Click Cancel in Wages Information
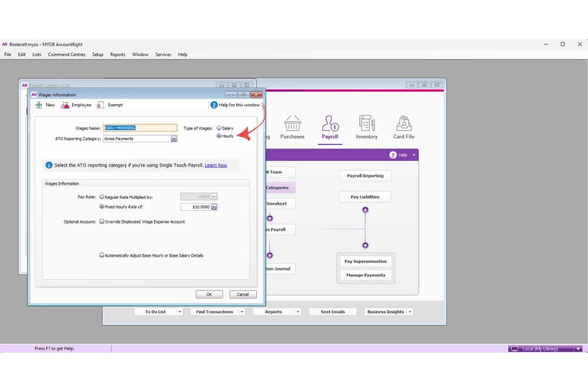This screenshot has width=588, height=392. [243, 294]
